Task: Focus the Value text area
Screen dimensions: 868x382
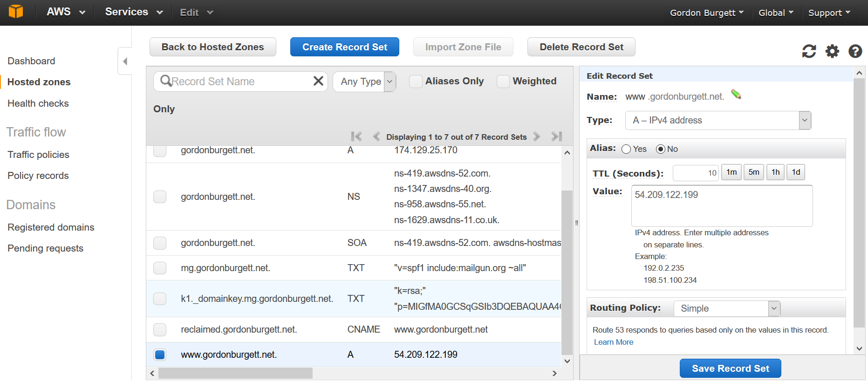Action: (722, 205)
